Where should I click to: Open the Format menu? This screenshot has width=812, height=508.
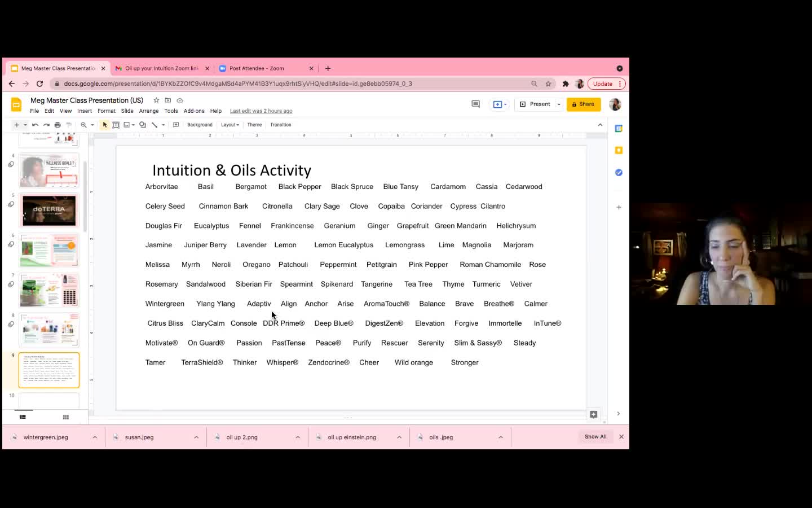click(x=107, y=111)
